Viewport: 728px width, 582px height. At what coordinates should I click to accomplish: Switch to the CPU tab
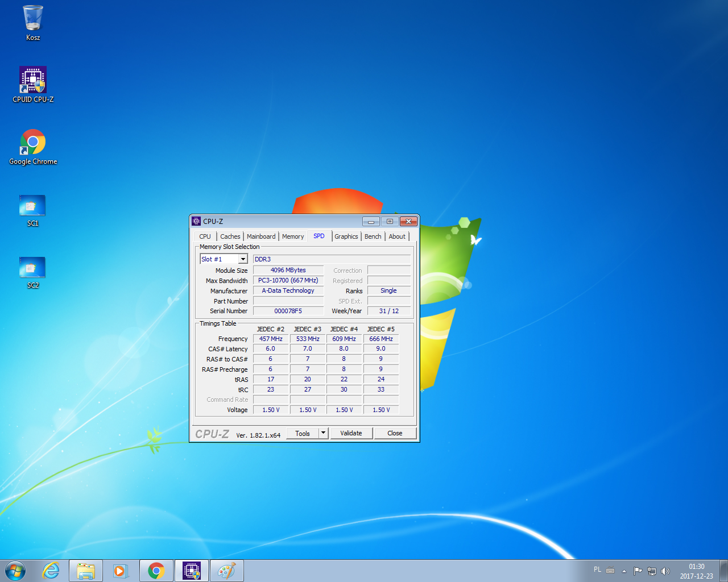(x=205, y=236)
